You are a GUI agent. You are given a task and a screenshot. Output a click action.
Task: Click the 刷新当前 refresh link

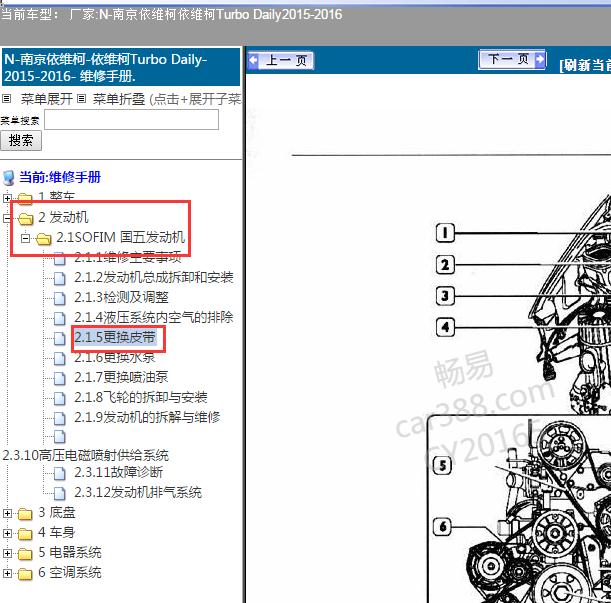pos(585,65)
